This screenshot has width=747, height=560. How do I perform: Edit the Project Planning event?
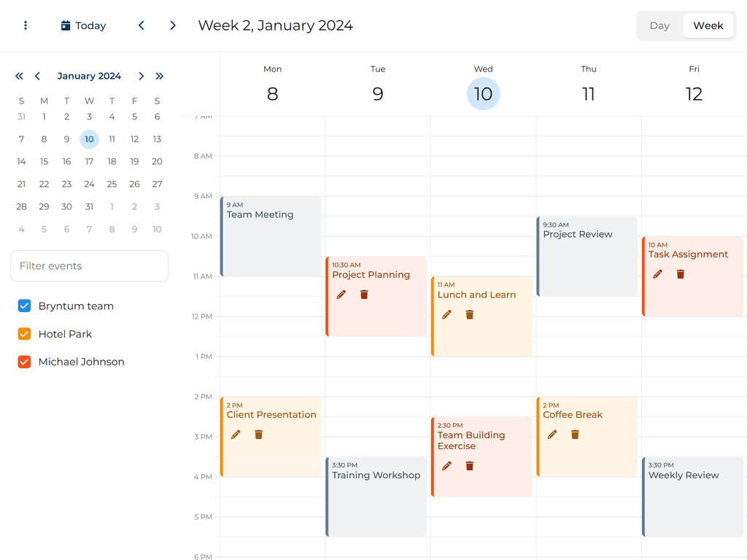coord(341,294)
